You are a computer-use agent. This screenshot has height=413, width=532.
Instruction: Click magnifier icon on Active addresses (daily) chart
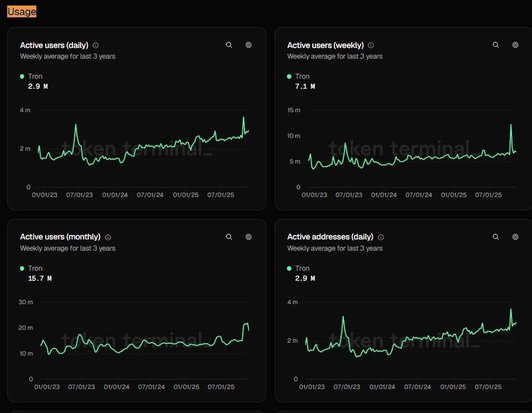click(x=496, y=237)
